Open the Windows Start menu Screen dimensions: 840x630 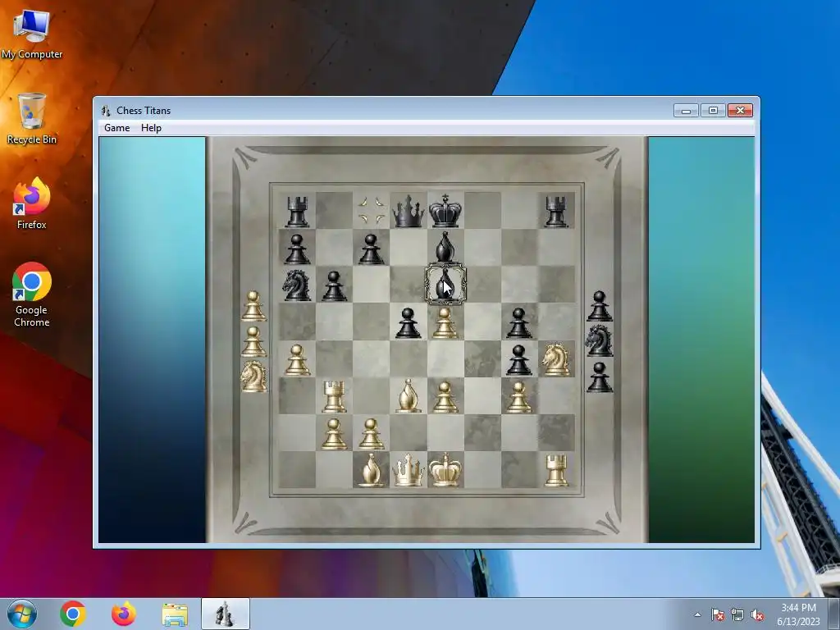[22, 614]
